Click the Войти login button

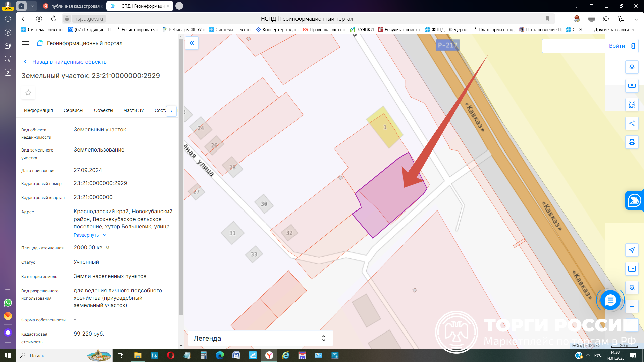pos(622,46)
